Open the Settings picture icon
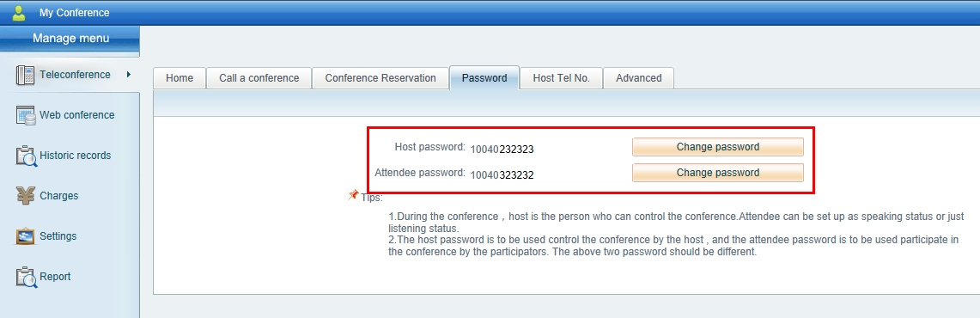This screenshot has width=980, height=318. coord(25,236)
